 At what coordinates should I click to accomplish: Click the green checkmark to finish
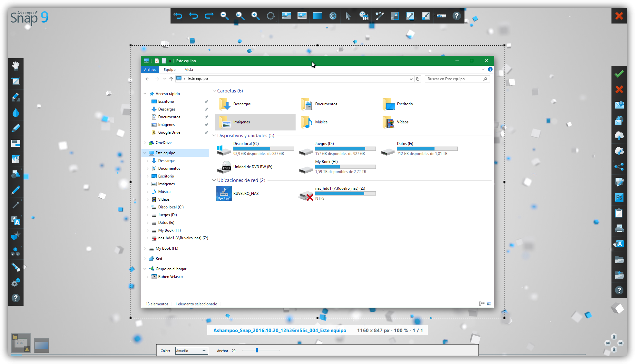pyautogui.click(x=619, y=74)
